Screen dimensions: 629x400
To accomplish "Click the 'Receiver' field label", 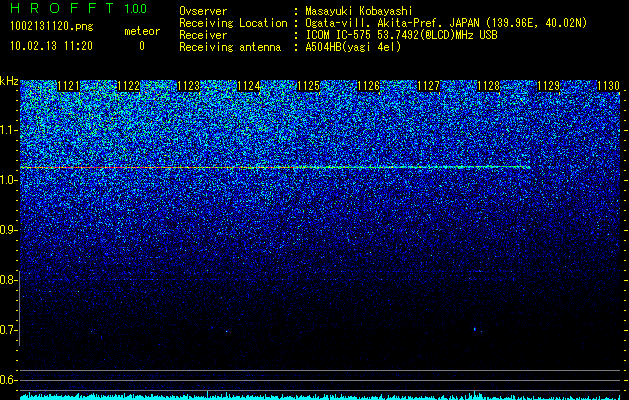I will click(x=203, y=35).
